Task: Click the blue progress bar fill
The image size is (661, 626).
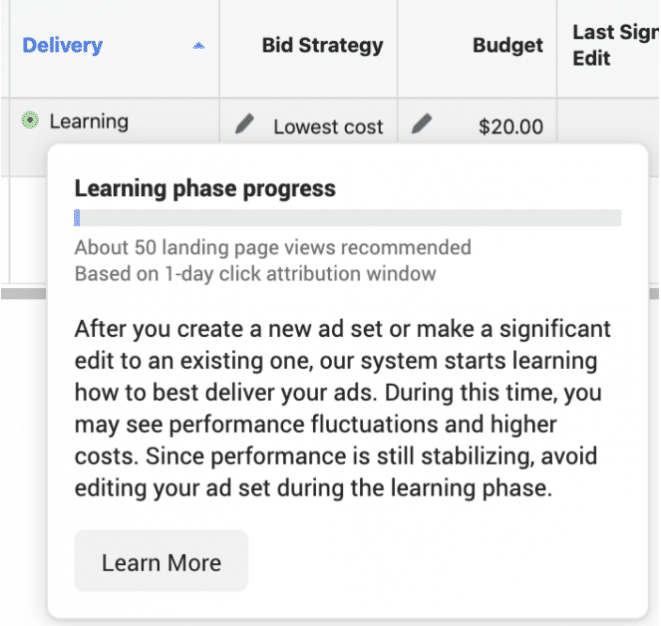Action: [x=77, y=218]
